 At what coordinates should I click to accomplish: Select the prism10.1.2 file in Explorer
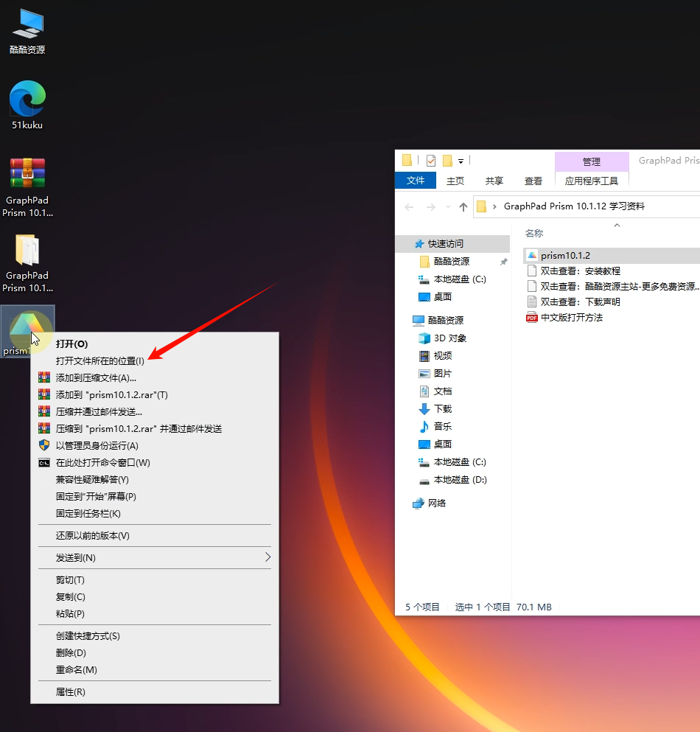tap(612, 256)
